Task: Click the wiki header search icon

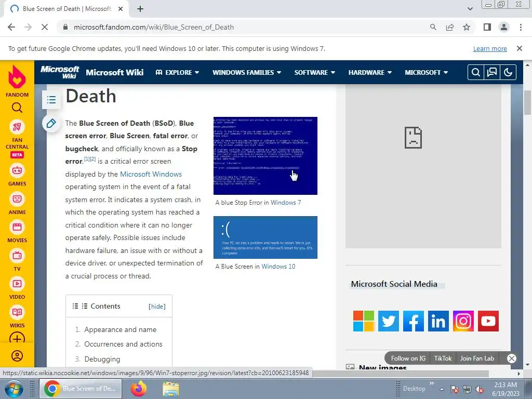Action: tap(476, 72)
